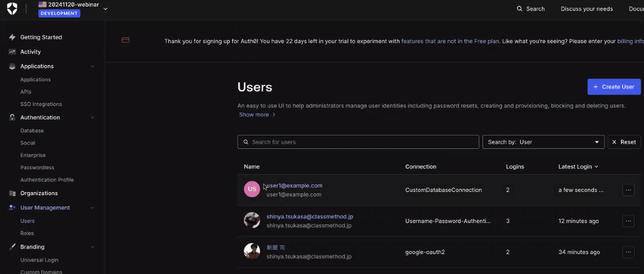Screen dimensions: 644x274
Task: Open actions menu for the google-oauth2 row
Action: (x=628, y=252)
